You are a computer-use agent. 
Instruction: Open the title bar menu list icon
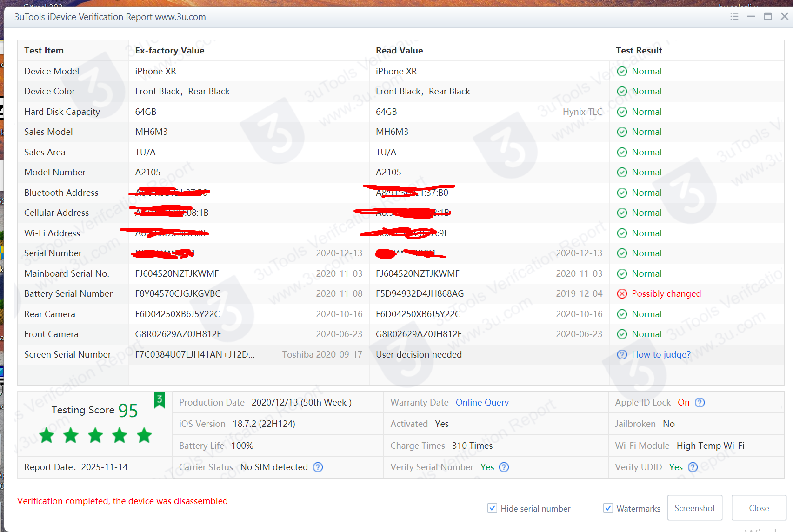(734, 16)
